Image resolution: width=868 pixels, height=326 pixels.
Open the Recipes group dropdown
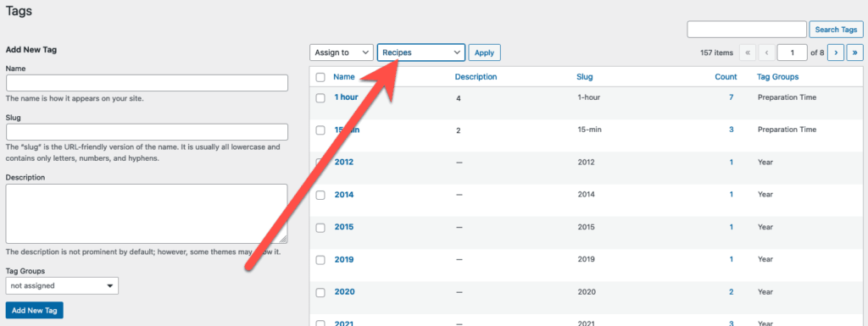pos(420,52)
